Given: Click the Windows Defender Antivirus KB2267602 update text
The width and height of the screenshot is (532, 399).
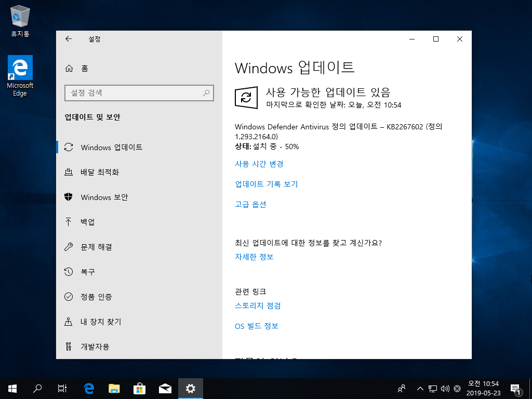Looking at the screenshot, I should coord(339,131).
